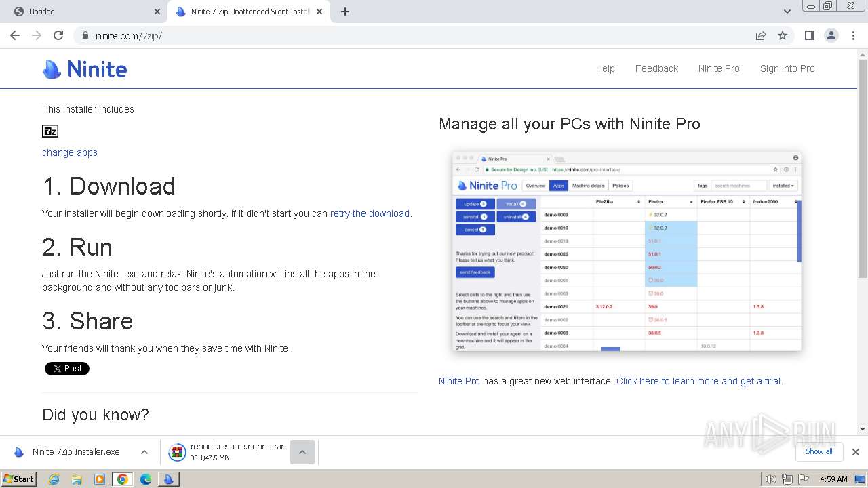Open the Help page

coord(606,68)
